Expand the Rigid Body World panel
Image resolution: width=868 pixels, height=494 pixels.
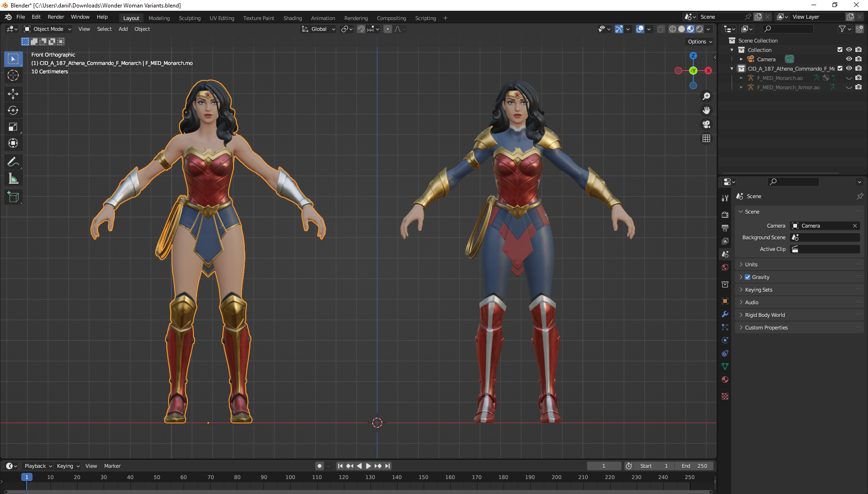click(x=799, y=315)
